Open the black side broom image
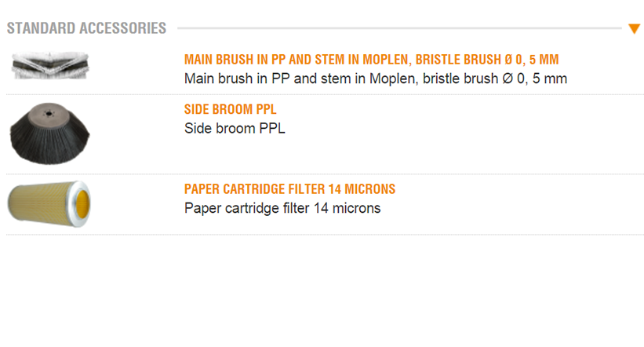644x347 pixels. coord(50,133)
